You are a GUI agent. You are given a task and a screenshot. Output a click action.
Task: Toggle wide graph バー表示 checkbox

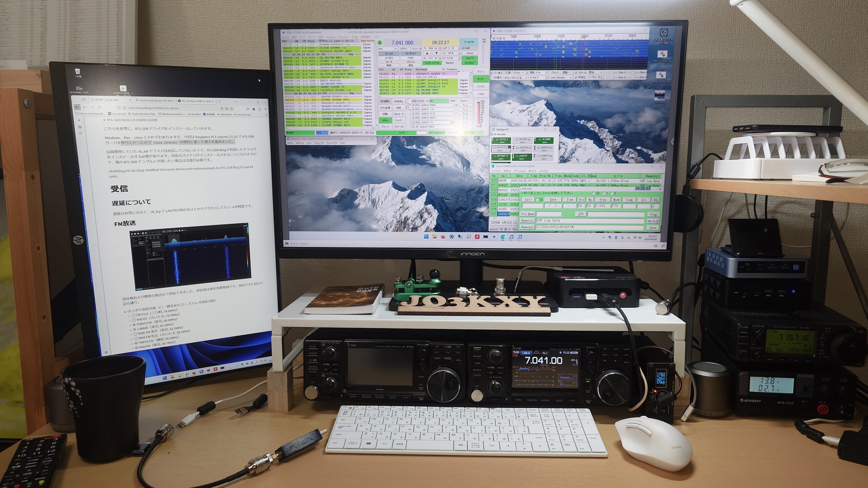point(492,73)
